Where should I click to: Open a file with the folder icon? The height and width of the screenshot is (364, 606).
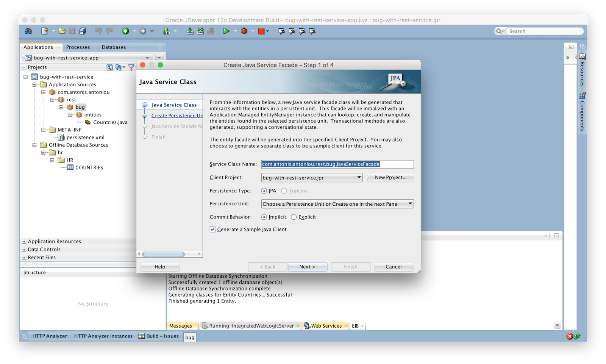pyautogui.click(x=62, y=31)
